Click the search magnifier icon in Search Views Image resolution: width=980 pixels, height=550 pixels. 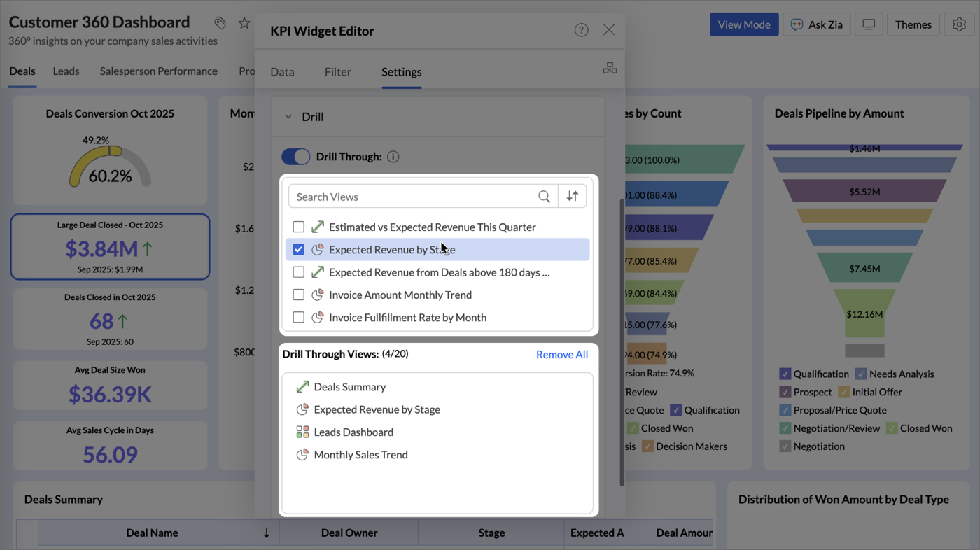544,197
